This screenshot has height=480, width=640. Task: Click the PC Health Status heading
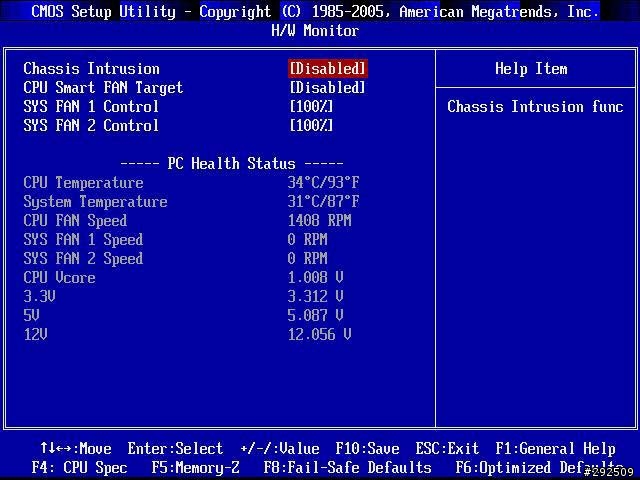click(x=231, y=164)
